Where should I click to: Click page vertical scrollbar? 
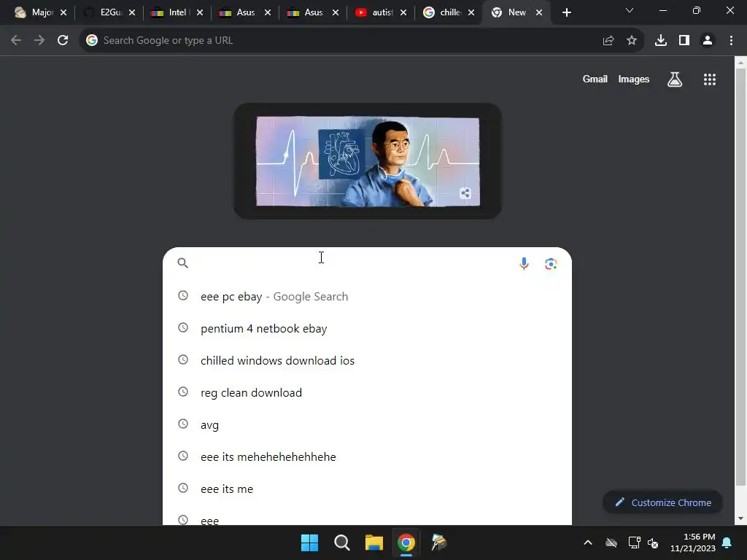(x=740, y=276)
